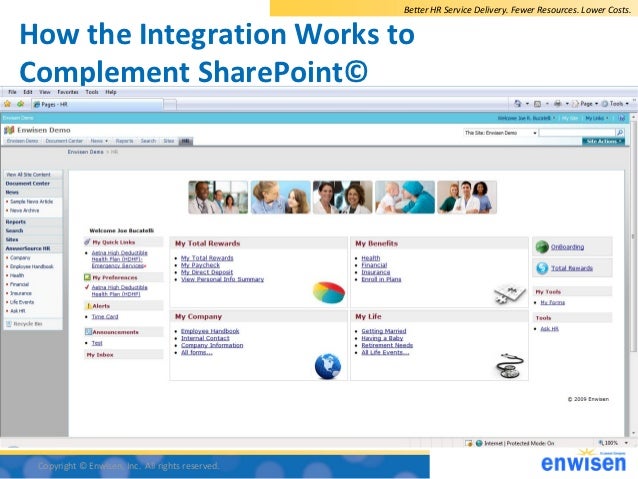Click the help icon in blue bar
The image size is (638, 479).
click(622, 118)
